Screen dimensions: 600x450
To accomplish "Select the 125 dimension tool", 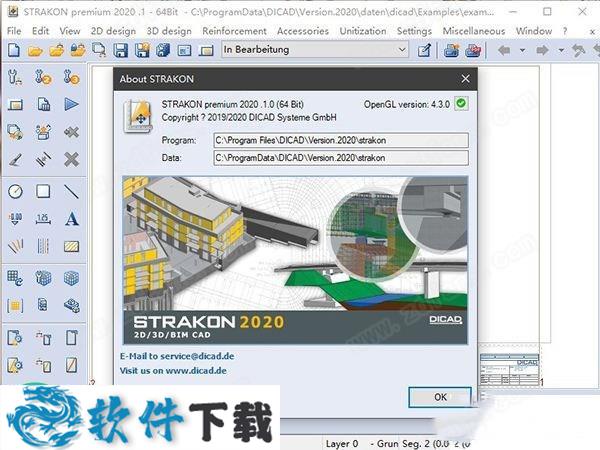I will [43, 219].
